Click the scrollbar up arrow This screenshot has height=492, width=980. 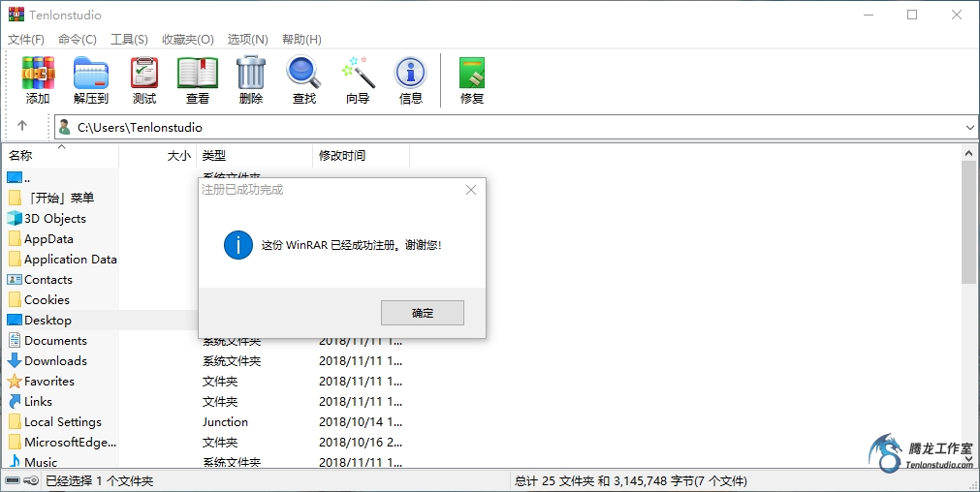969,152
